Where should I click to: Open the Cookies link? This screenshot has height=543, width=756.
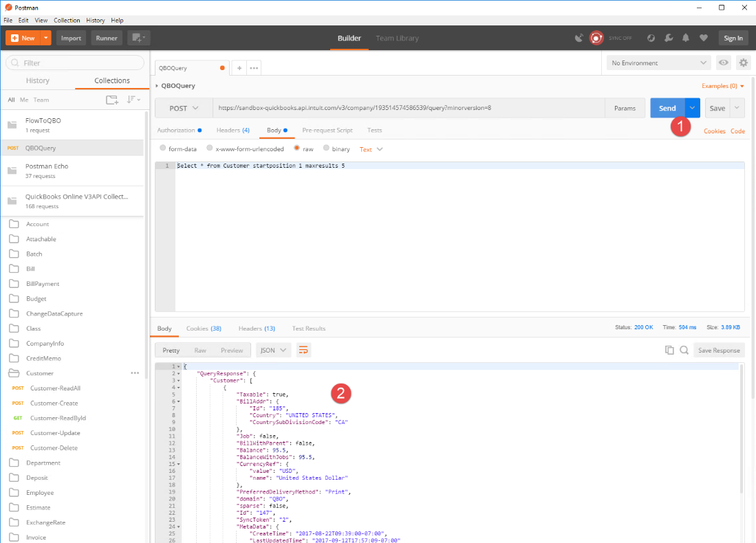[714, 131]
